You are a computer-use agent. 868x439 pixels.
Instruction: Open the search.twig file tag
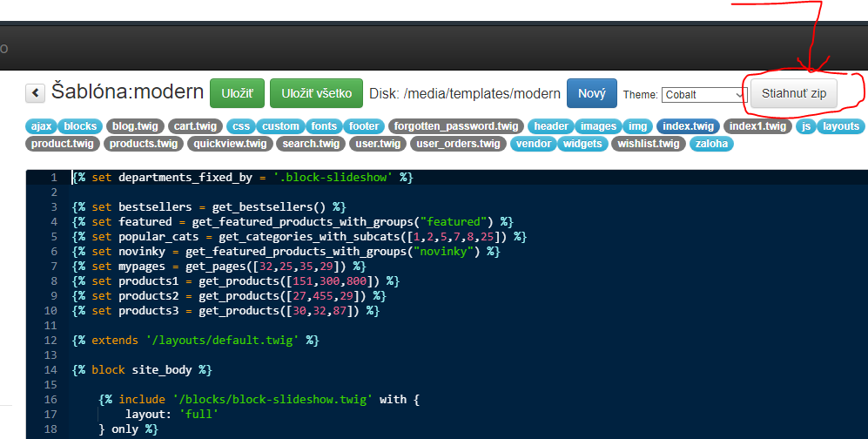311,144
